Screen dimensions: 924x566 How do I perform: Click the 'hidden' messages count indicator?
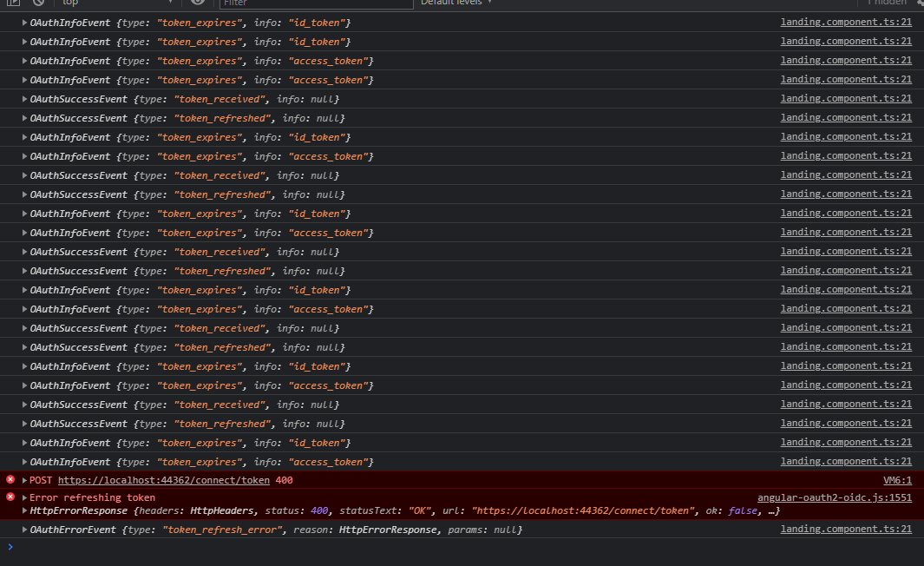click(x=885, y=3)
